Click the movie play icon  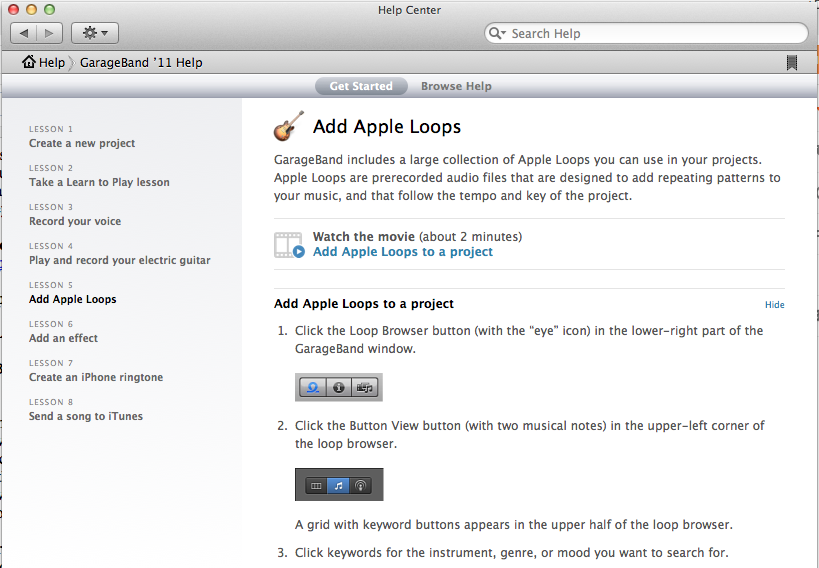299,252
